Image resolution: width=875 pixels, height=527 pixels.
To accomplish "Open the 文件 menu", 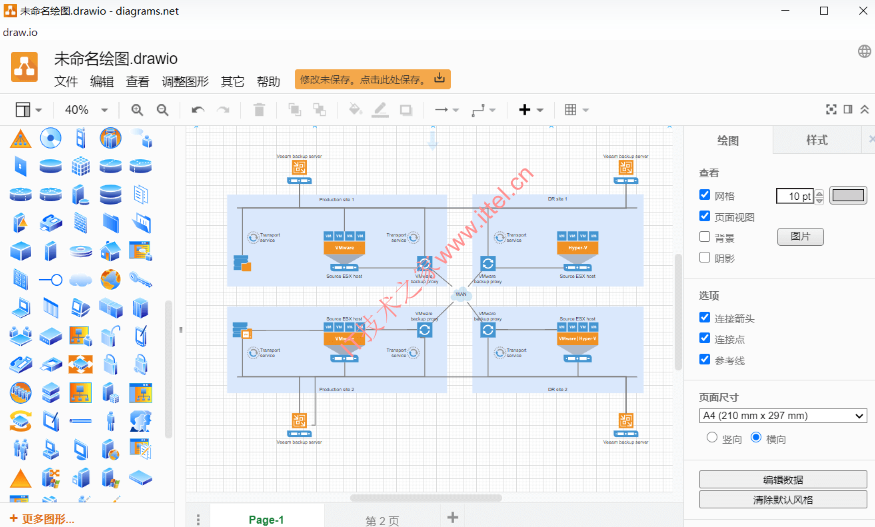I will [x=65, y=82].
